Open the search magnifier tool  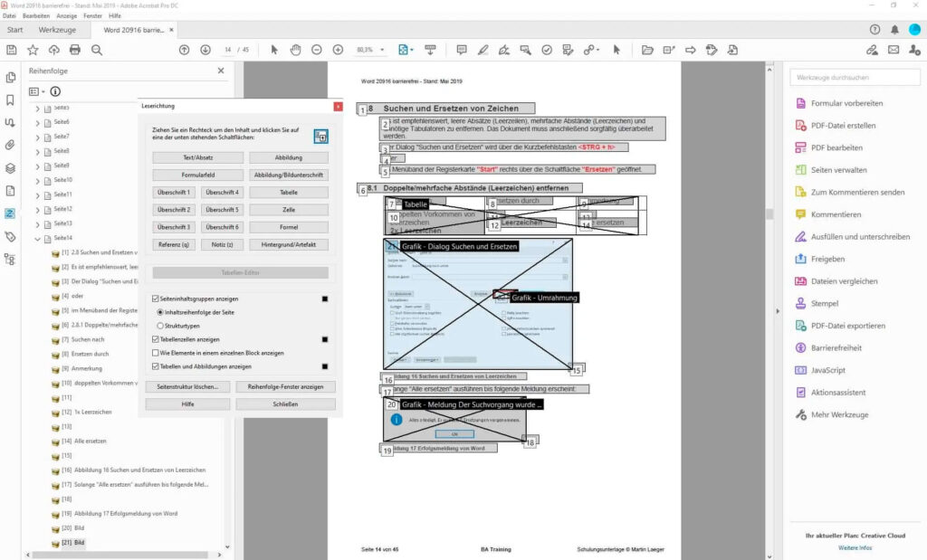(97, 51)
